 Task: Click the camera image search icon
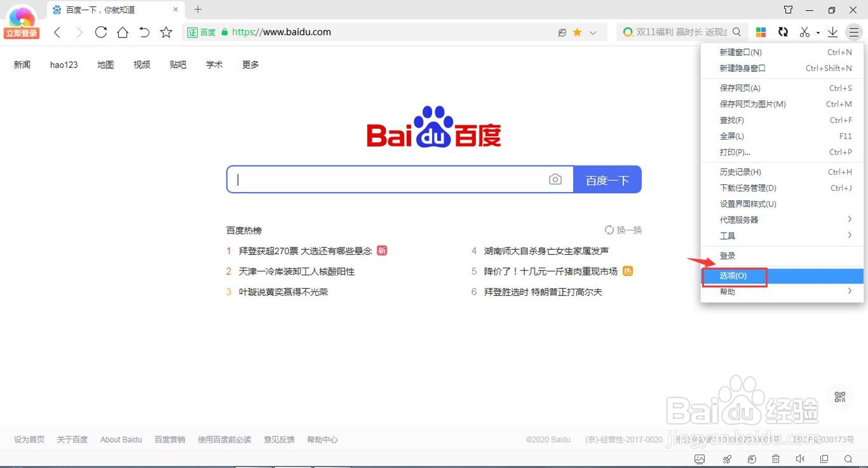coord(555,179)
